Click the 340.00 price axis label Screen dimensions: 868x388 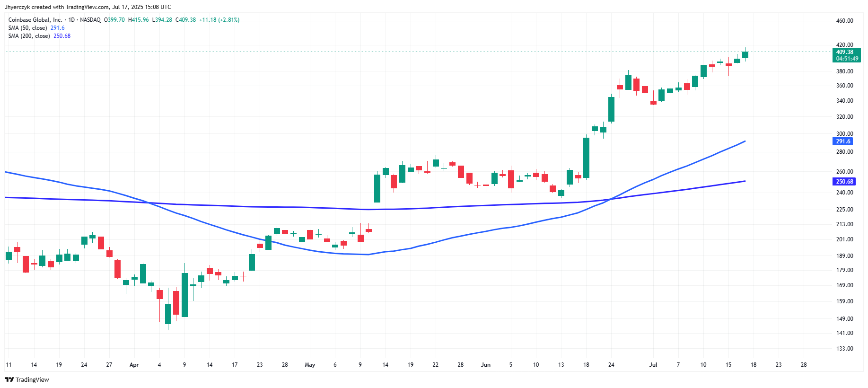[x=844, y=101]
